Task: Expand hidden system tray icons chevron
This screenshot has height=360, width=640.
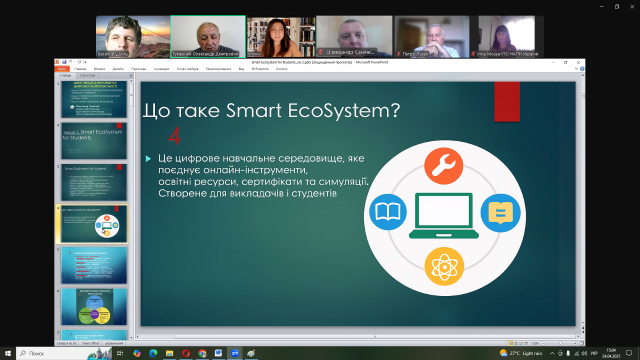Action: coord(552,353)
